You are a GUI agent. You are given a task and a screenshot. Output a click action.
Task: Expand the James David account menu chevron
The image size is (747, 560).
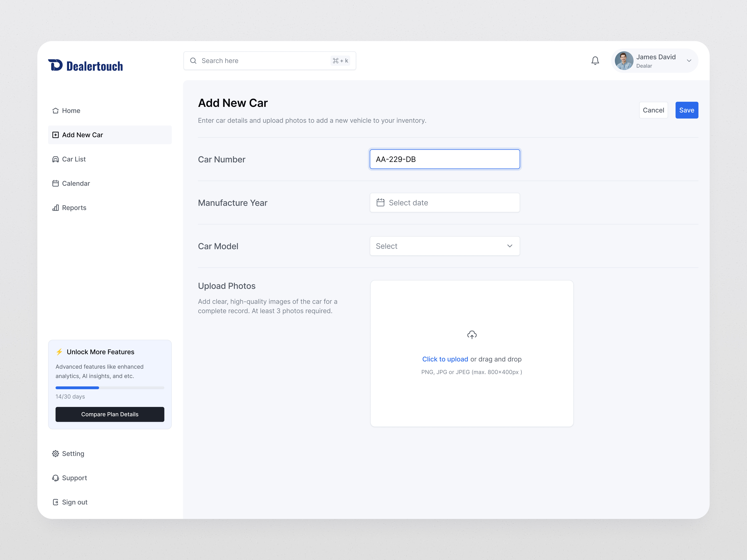click(x=689, y=61)
